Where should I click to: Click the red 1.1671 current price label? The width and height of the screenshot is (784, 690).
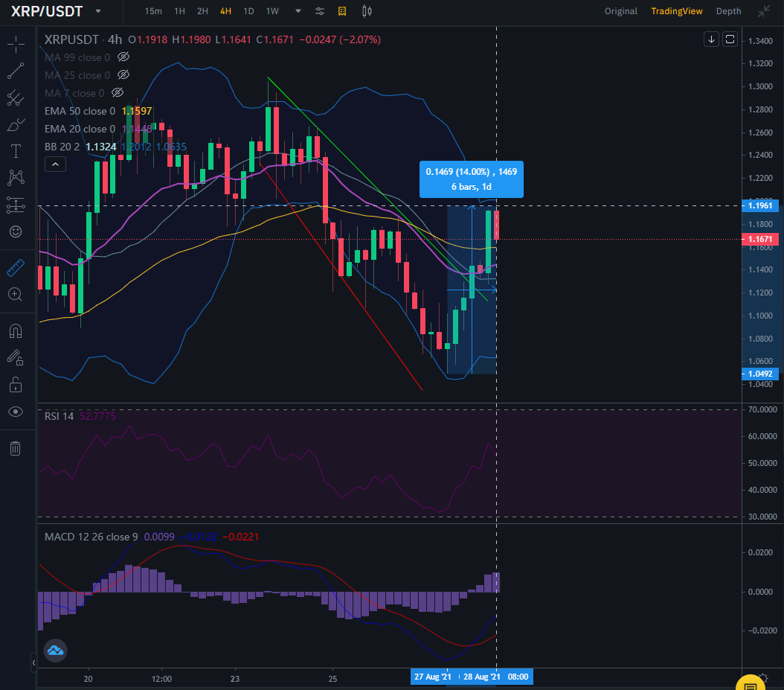(760, 239)
